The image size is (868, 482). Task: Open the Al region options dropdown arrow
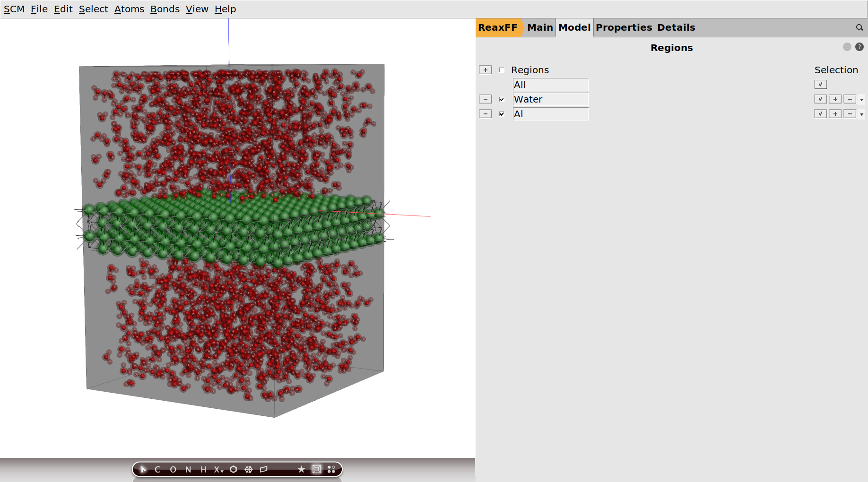point(861,114)
